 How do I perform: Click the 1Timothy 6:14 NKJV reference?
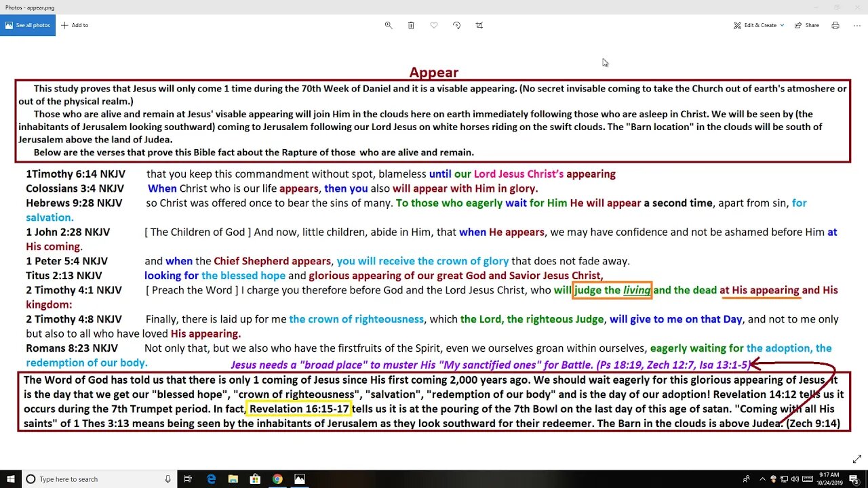(76, 174)
